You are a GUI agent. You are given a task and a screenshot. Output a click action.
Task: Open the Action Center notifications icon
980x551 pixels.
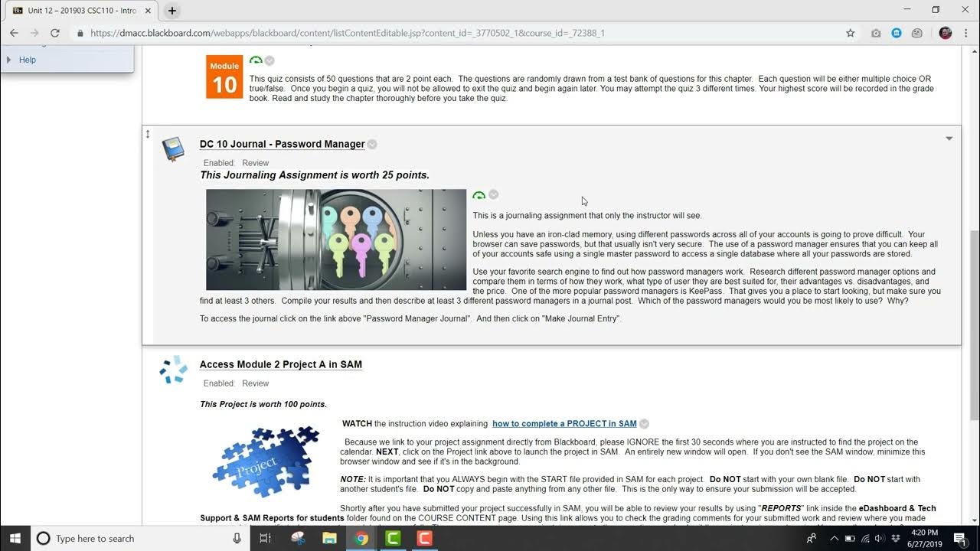[960, 539]
